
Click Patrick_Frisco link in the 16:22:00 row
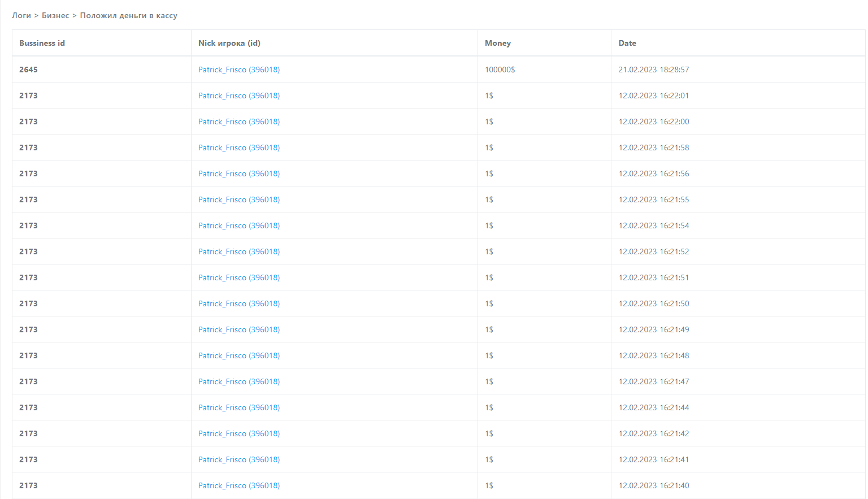click(x=238, y=122)
